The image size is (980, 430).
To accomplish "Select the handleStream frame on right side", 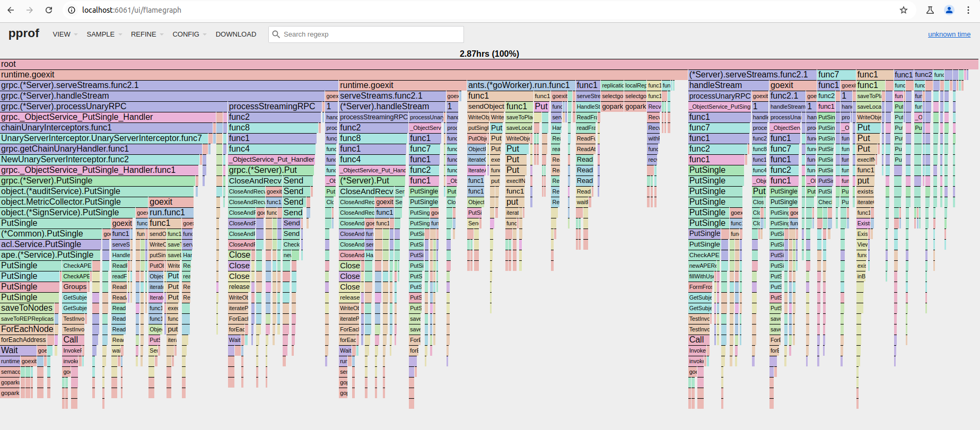I will 728,85.
